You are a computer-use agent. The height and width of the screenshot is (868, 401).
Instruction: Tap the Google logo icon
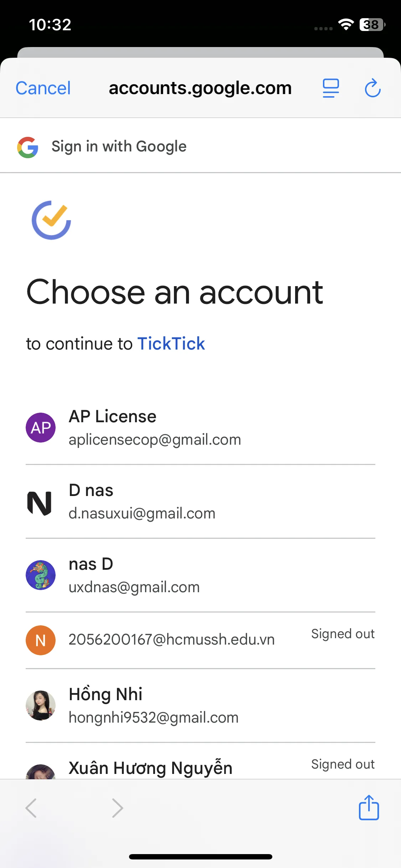tap(28, 147)
